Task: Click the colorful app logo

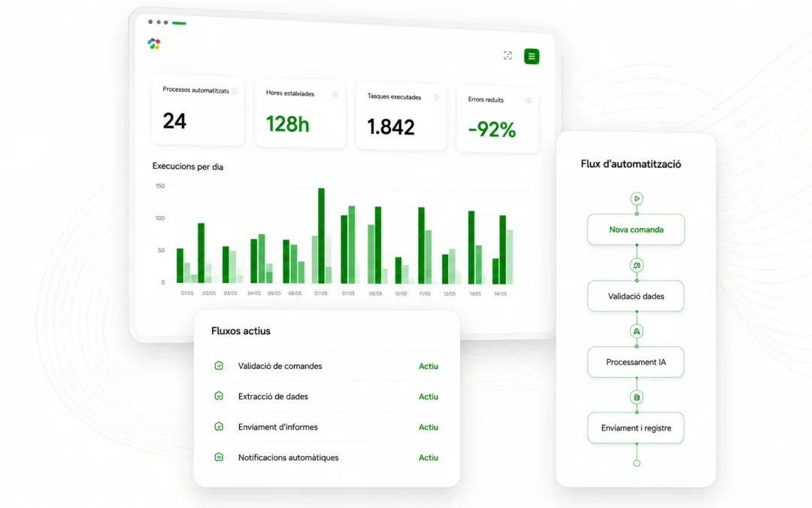Action: (x=154, y=44)
